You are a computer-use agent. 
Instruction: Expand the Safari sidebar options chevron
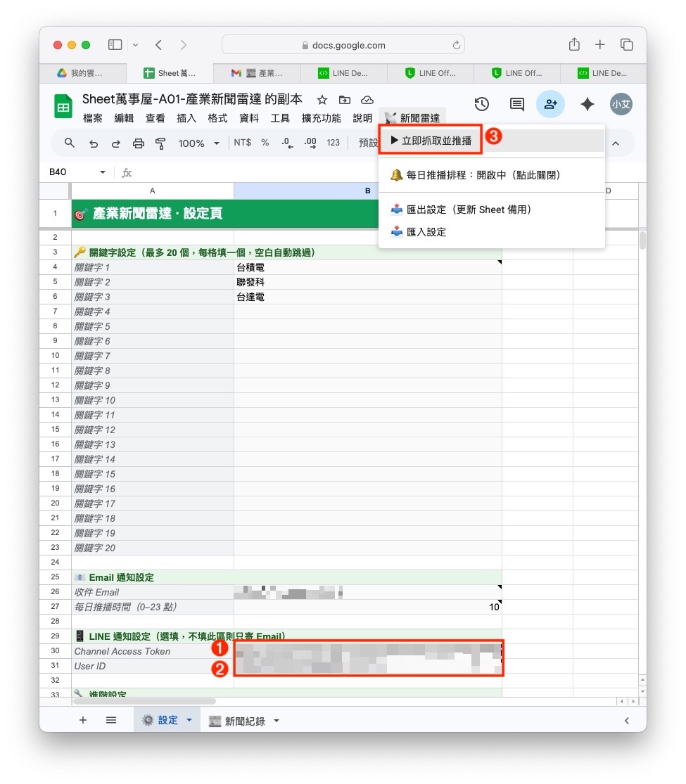[x=136, y=45]
